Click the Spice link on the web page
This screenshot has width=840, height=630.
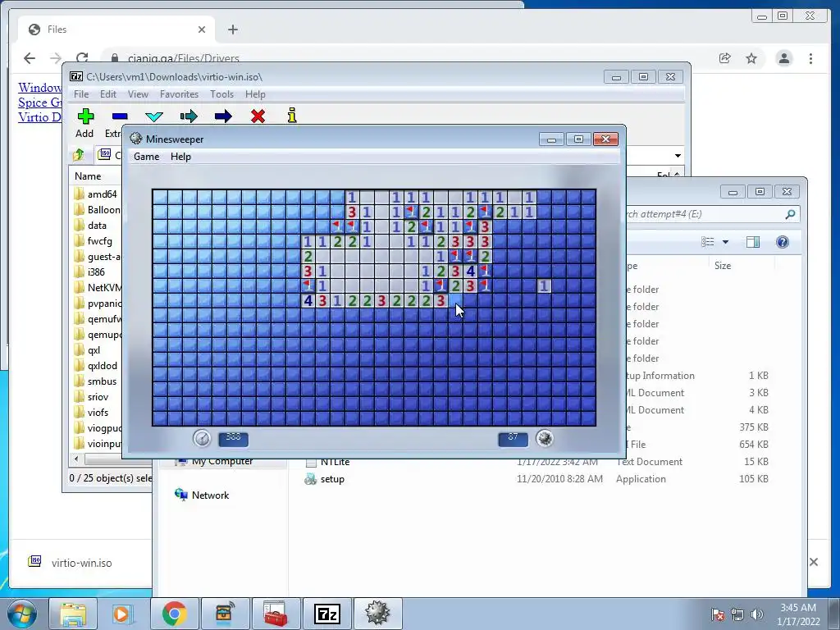tap(39, 103)
